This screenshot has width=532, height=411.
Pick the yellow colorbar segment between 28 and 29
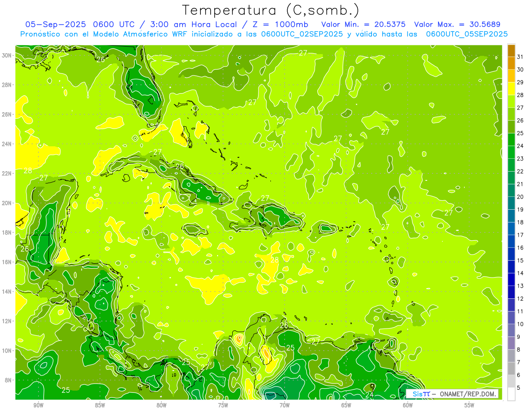(511, 89)
